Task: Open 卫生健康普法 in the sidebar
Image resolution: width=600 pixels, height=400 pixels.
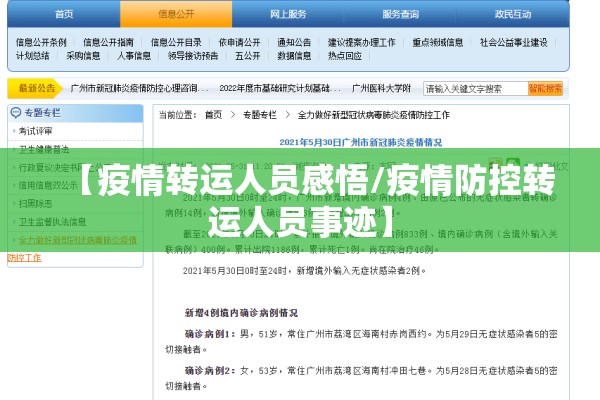Action: [x=44, y=149]
